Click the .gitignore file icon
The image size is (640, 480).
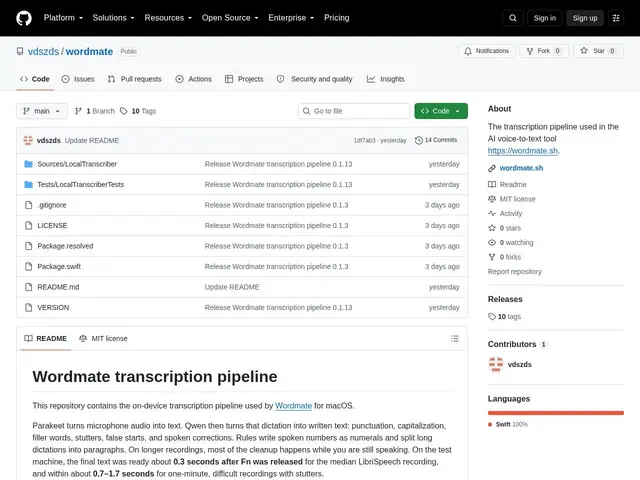(x=28, y=205)
